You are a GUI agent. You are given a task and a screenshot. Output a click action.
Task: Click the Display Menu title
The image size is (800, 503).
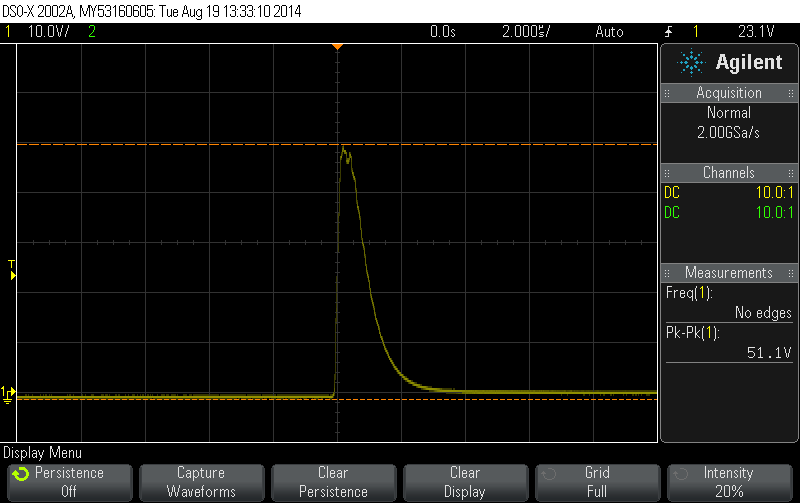tap(42, 453)
